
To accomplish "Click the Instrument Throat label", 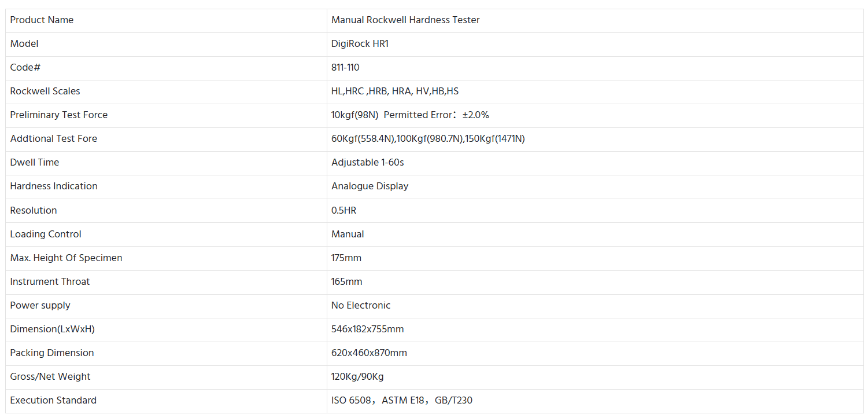I will [50, 282].
